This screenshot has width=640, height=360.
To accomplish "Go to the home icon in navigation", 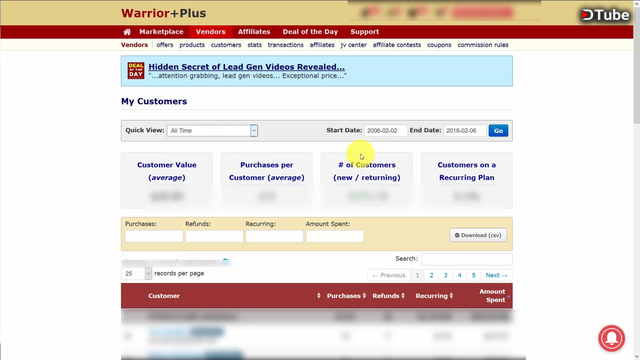I will pos(127,32).
